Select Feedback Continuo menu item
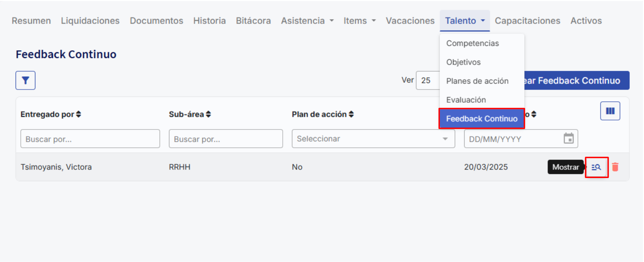 (x=482, y=119)
